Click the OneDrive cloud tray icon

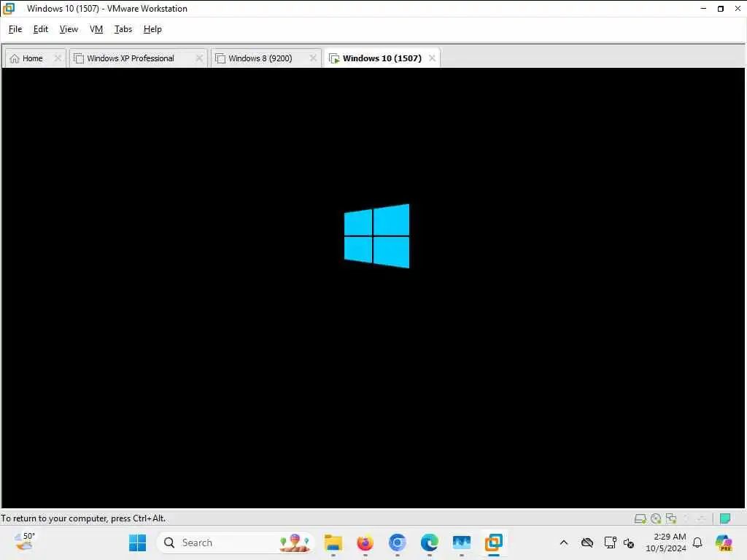point(587,542)
